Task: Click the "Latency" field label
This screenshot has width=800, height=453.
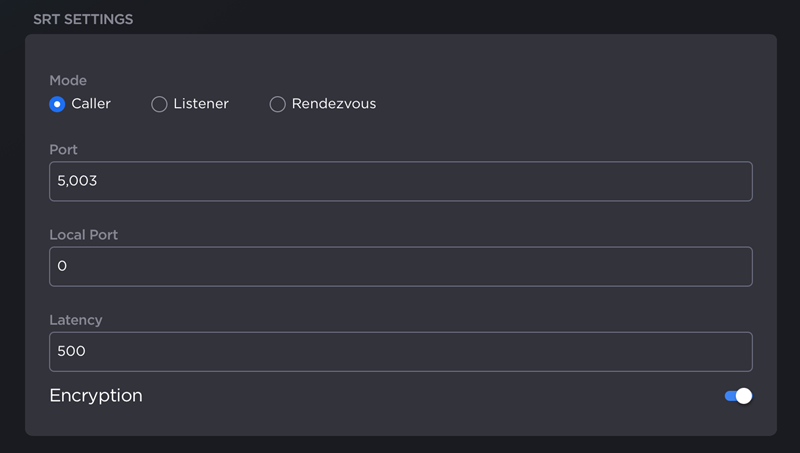Action: (x=76, y=320)
